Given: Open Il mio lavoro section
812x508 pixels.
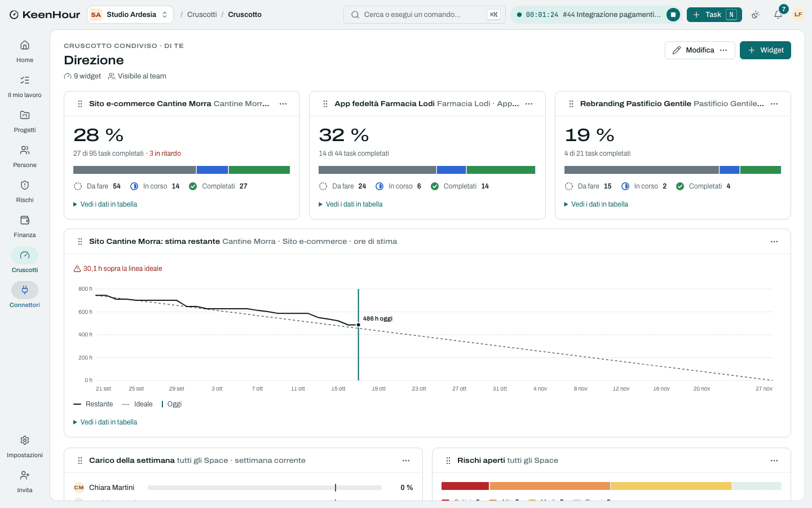Looking at the screenshot, I should [x=25, y=86].
